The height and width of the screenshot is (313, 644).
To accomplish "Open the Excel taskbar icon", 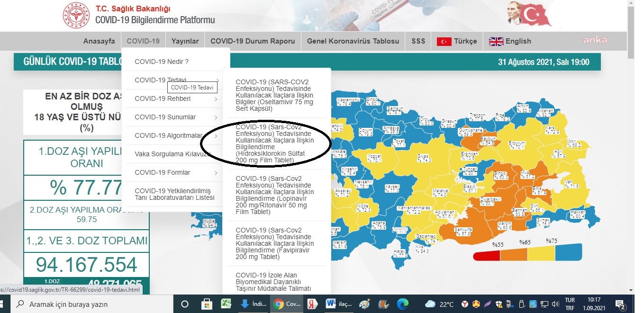I will tap(226, 304).
